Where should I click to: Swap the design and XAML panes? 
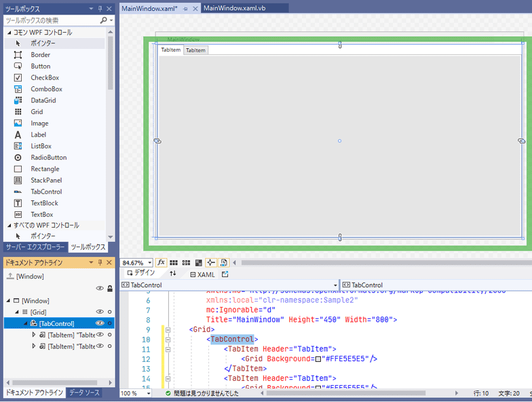pyautogui.click(x=173, y=274)
